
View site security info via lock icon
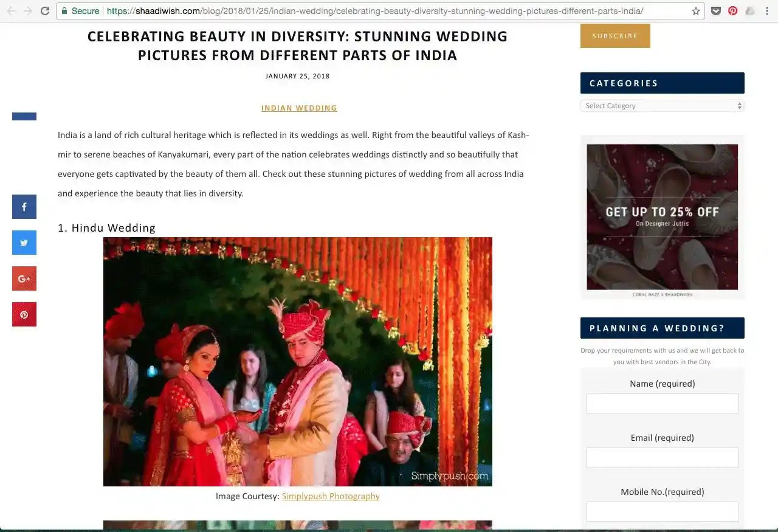pos(64,11)
